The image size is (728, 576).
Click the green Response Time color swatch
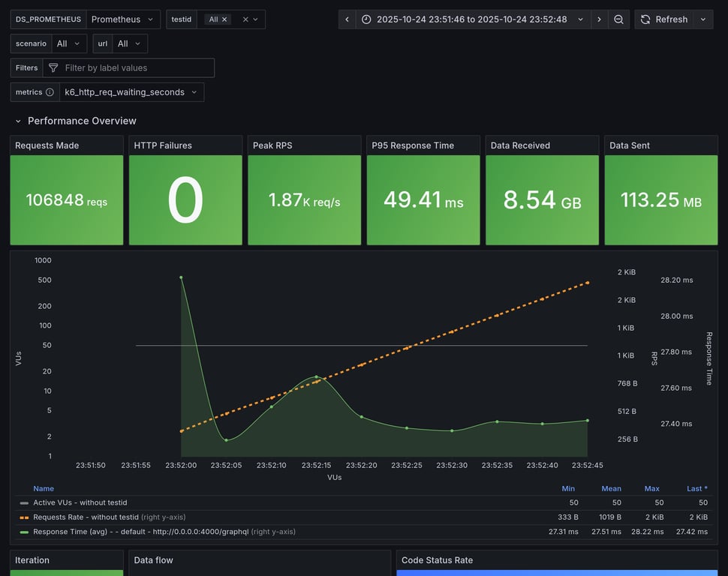click(x=24, y=532)
